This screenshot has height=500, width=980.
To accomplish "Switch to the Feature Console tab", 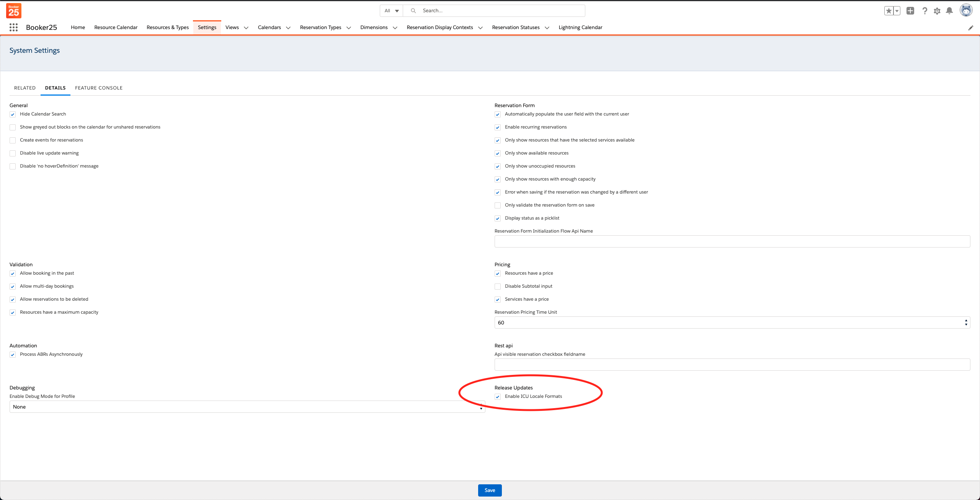I will [x=99, y=88].
